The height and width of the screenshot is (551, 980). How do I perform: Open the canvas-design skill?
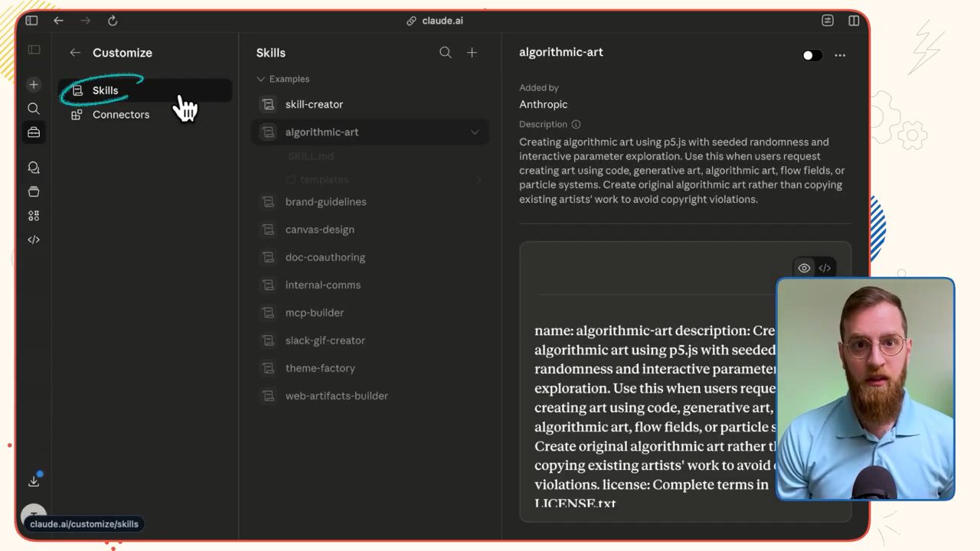pos(370,230)
